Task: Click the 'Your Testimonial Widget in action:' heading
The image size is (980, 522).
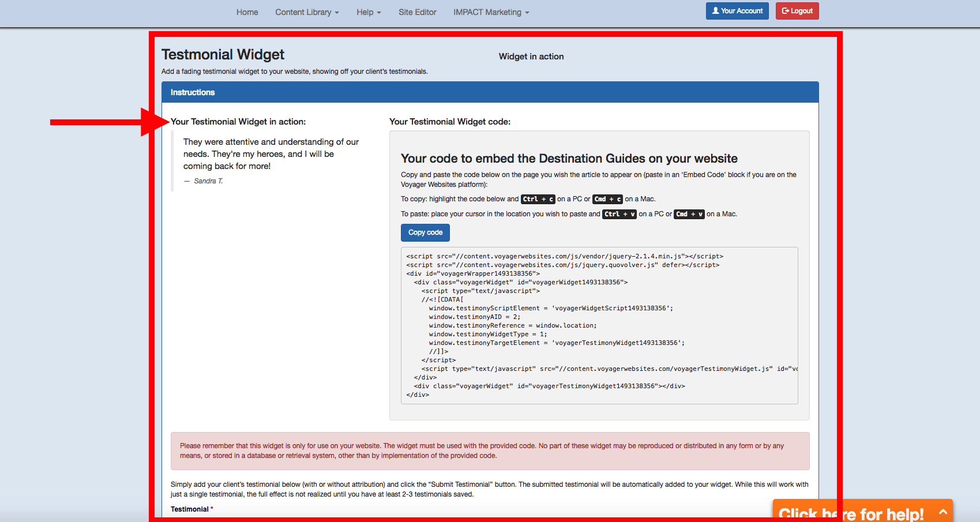Action: [x=238, y=122]
